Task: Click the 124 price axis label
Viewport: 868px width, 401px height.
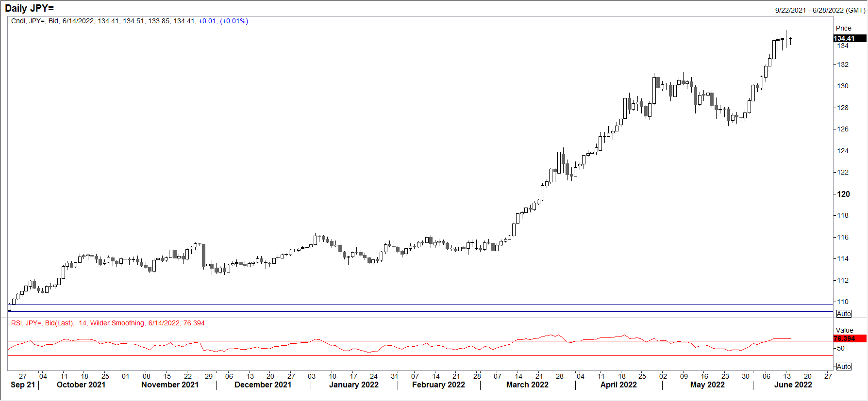Action: click(843, 151)
